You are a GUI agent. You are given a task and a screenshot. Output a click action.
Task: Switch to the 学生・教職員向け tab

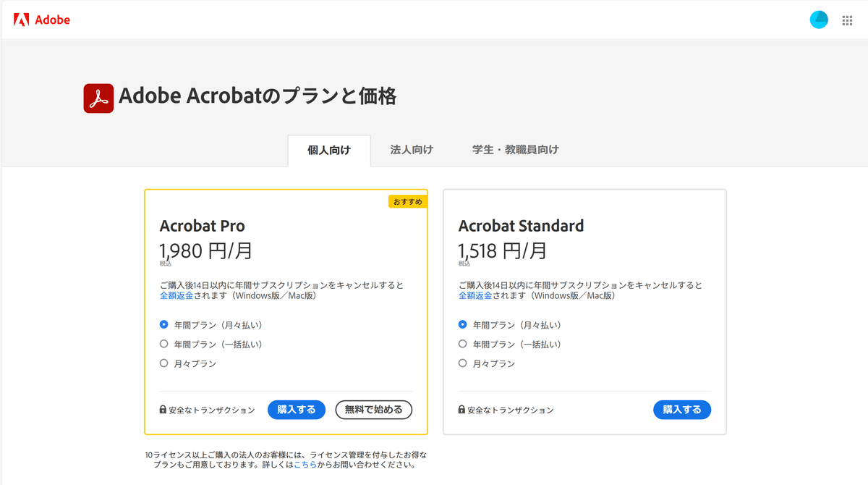[516, 150]
